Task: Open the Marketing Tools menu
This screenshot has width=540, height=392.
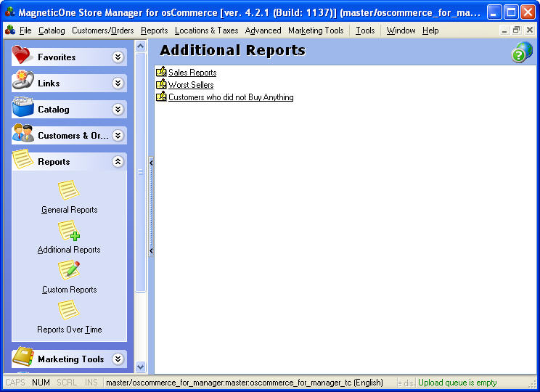Action: 316,30
